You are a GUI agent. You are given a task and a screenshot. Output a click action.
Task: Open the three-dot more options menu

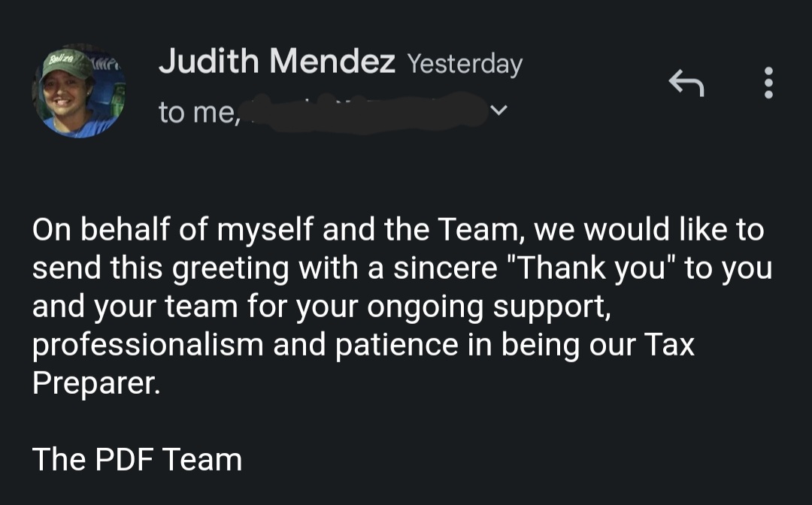[768, 83]
